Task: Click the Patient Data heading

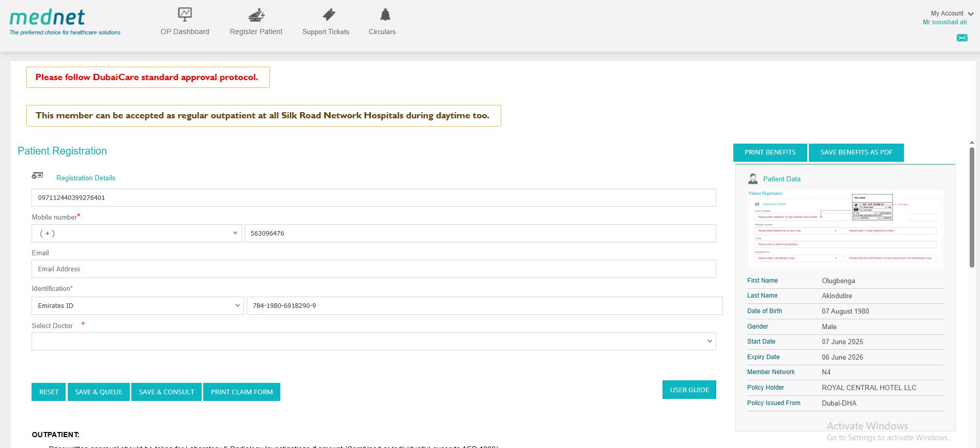Action: (782, 179)
